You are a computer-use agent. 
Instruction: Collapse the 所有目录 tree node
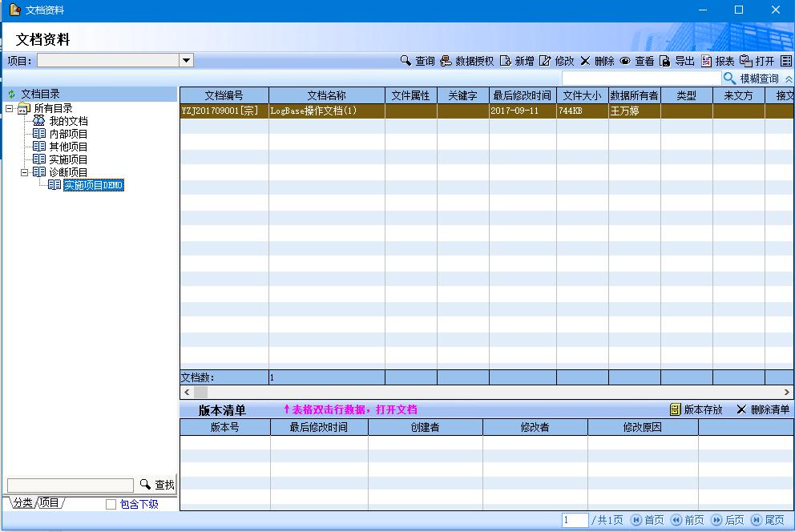point(10,108)
